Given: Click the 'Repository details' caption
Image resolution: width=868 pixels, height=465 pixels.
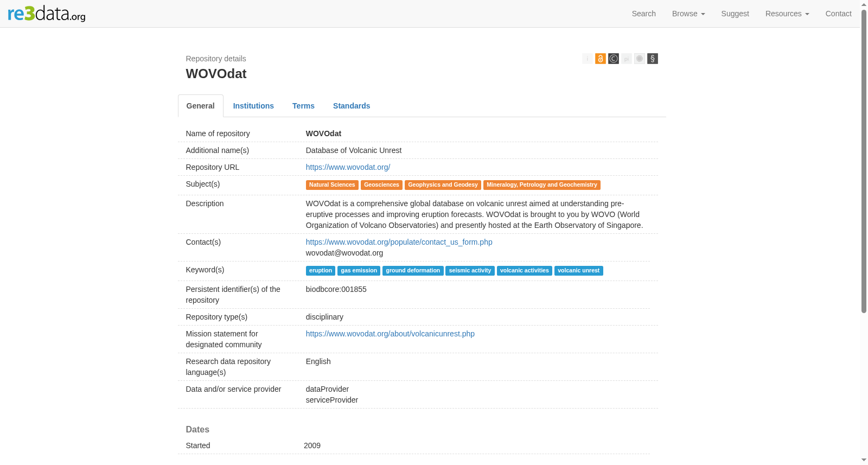Looking at the screenshot, I should pos(216,59).
